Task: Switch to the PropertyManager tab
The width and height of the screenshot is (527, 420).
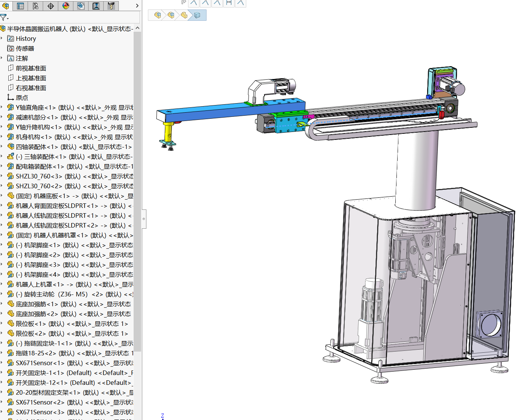Action: point(20,6)
